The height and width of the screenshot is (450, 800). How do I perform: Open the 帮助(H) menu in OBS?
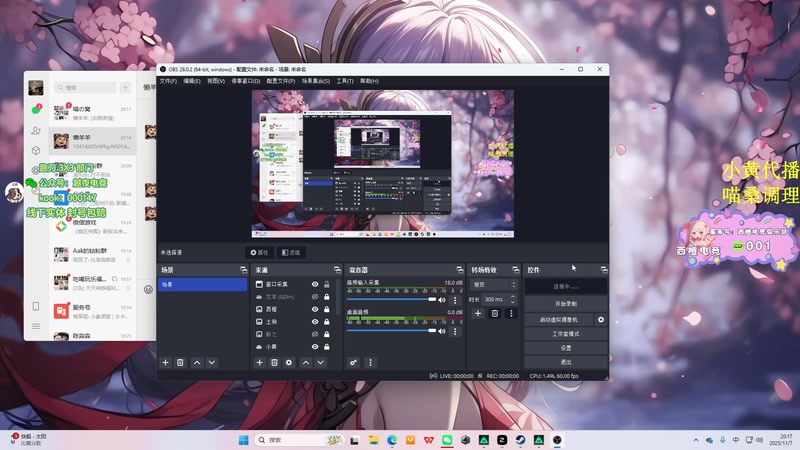click(369, 81)
